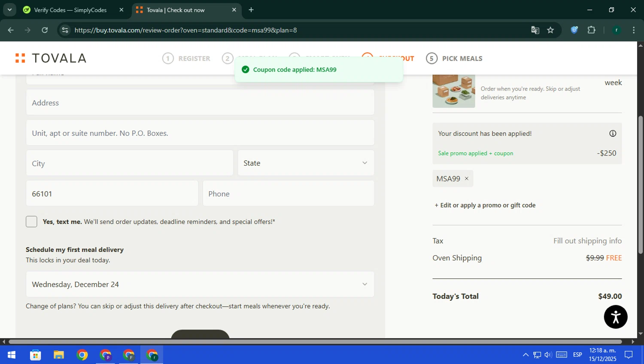Open Microsoft Store from taskbar
Screen dimensions: 644x364
pos(35,355)
